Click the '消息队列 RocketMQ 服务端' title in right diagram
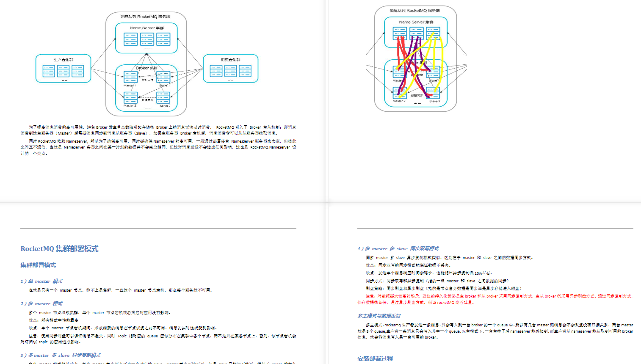Screen dimensions: 641x364 415,11
